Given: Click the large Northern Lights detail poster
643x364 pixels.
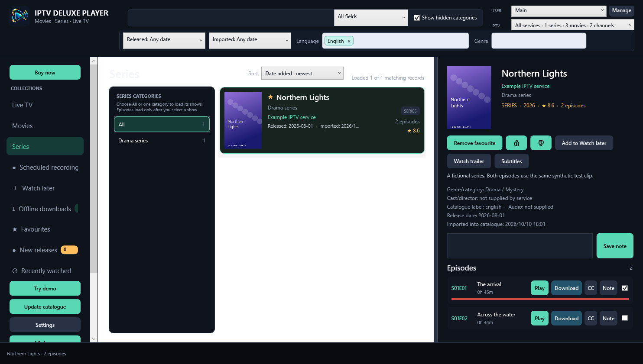Looking at the screenshot, I should pyautogui.click(x=469, y=97).
